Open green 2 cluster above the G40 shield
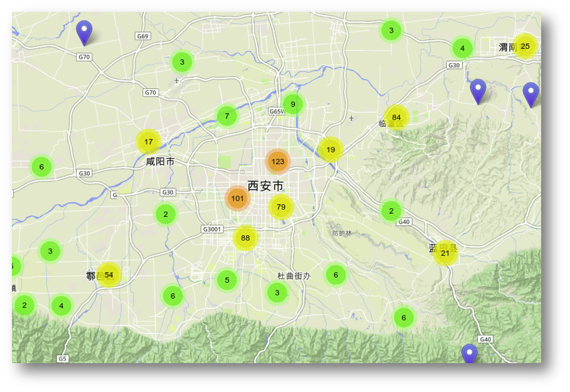570x392 pixels. (391, 211)
